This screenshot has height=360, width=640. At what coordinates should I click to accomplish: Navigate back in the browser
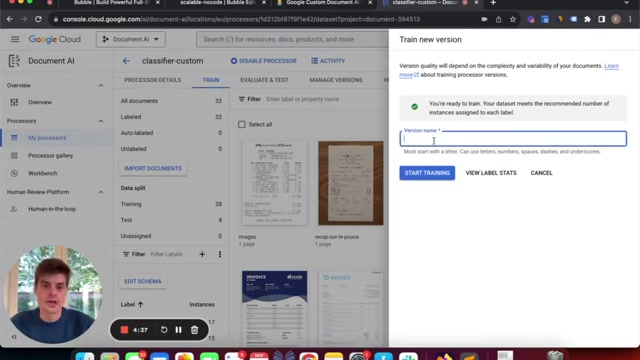point(10,19)
